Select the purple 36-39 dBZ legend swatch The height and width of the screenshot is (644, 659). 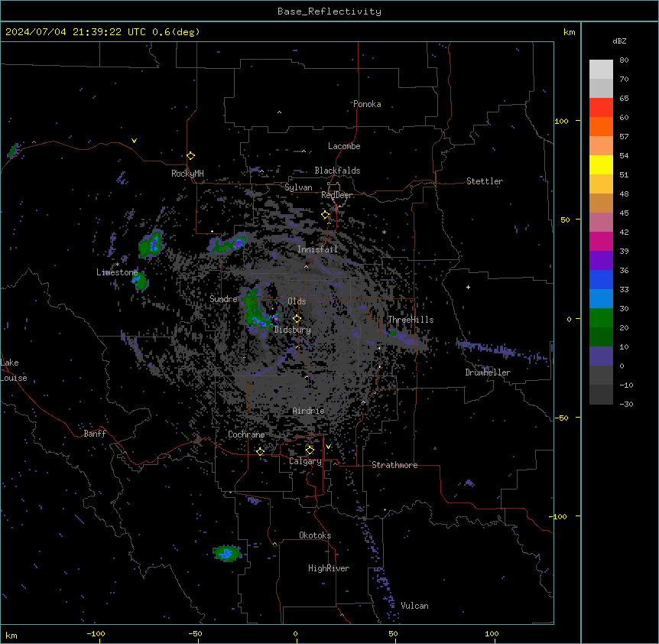601,260
